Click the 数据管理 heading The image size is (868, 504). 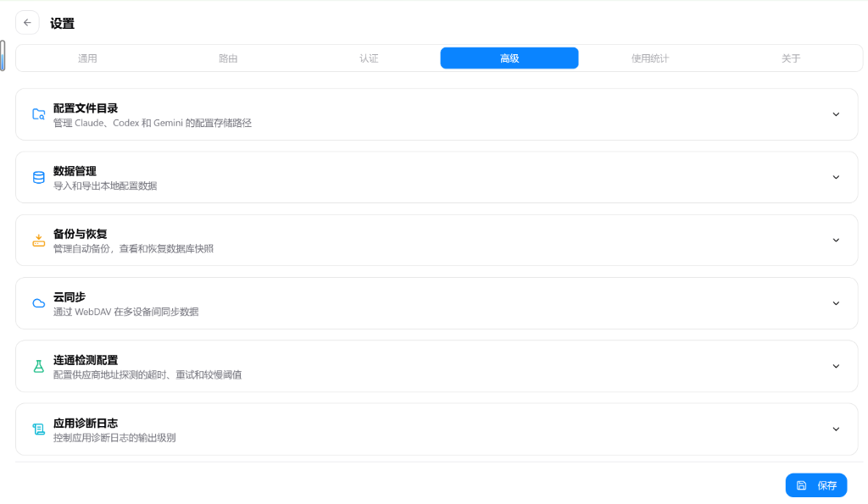[75, 171]
